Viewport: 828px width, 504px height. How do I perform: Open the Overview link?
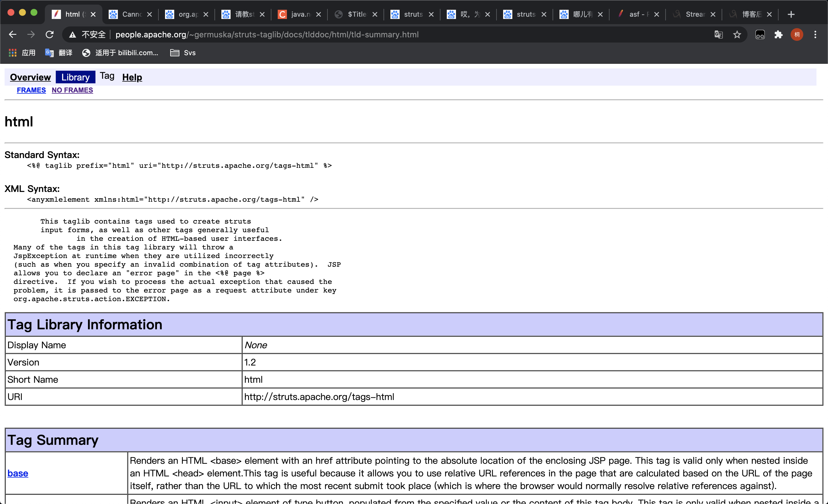30,77
